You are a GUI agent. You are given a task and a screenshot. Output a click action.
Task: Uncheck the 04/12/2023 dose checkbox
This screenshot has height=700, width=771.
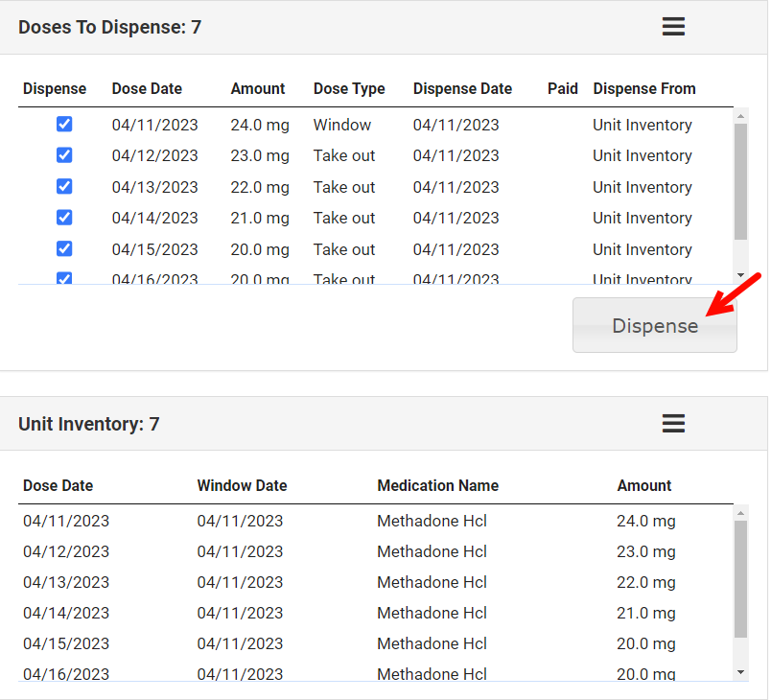(x=64, y=155)
